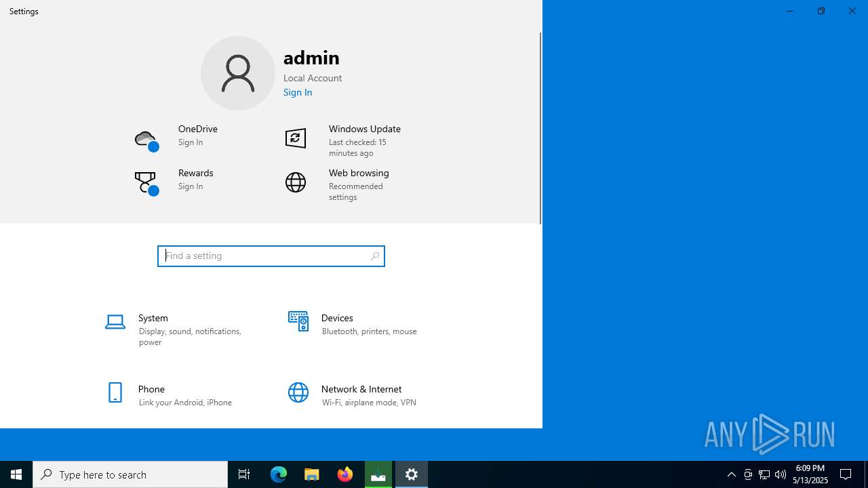Click the Phone icon
Screen dimensions: 868x488
tap(115, 392)
